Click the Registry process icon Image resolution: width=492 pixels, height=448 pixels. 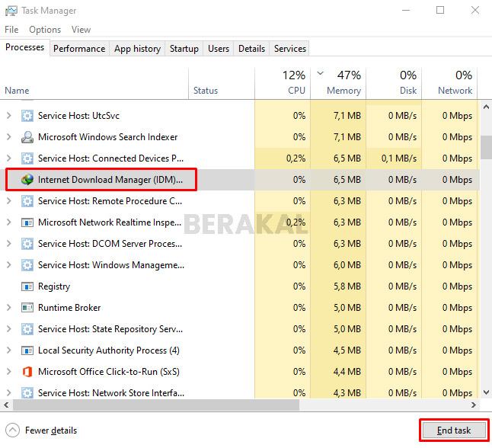point(27,286)
